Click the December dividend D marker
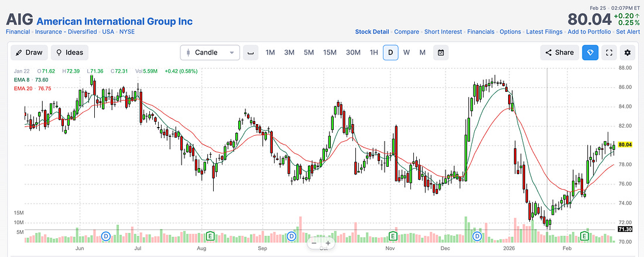 (477, 236)
